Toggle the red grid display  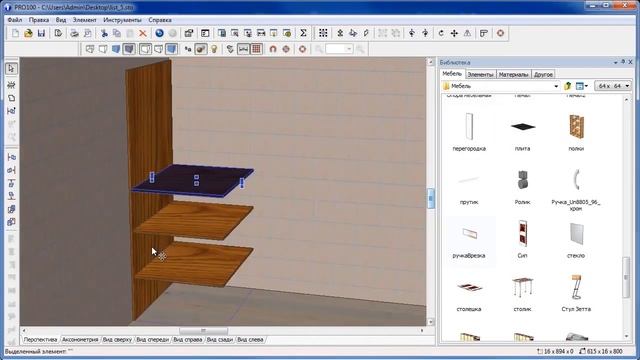point(256,49)
